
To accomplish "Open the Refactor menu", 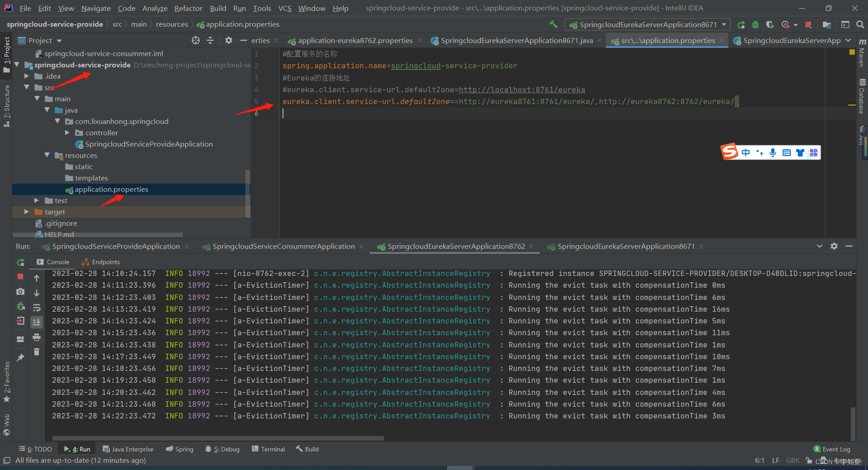I will point(188,8).
